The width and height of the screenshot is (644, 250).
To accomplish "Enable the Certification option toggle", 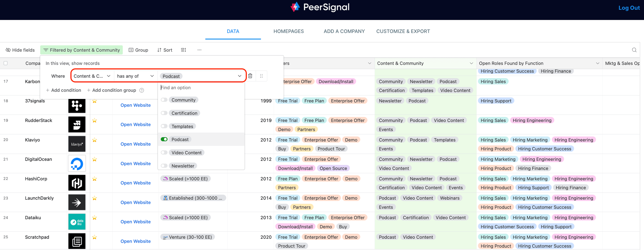I will tap(164, 113).
